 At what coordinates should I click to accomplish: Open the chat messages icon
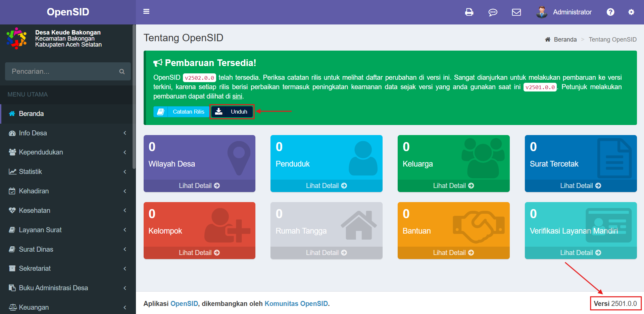[x=493, y=12]
